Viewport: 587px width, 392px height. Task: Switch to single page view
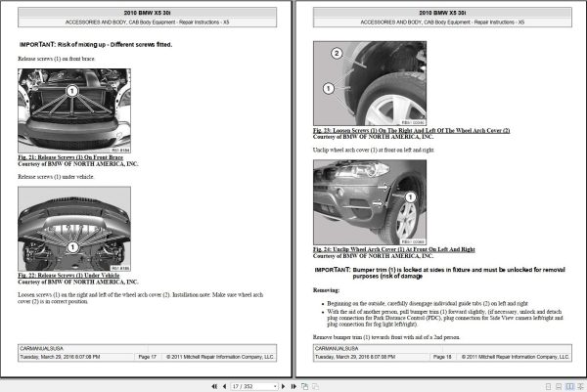548,386
